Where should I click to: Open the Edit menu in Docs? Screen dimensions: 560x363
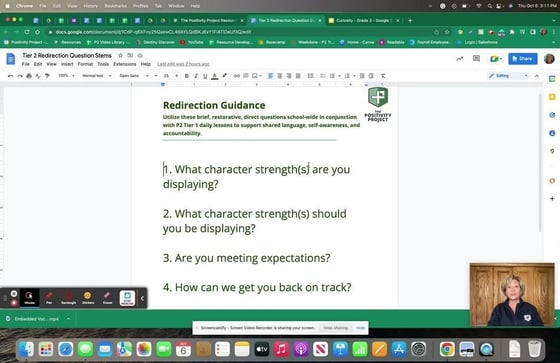tap(38, 64)
